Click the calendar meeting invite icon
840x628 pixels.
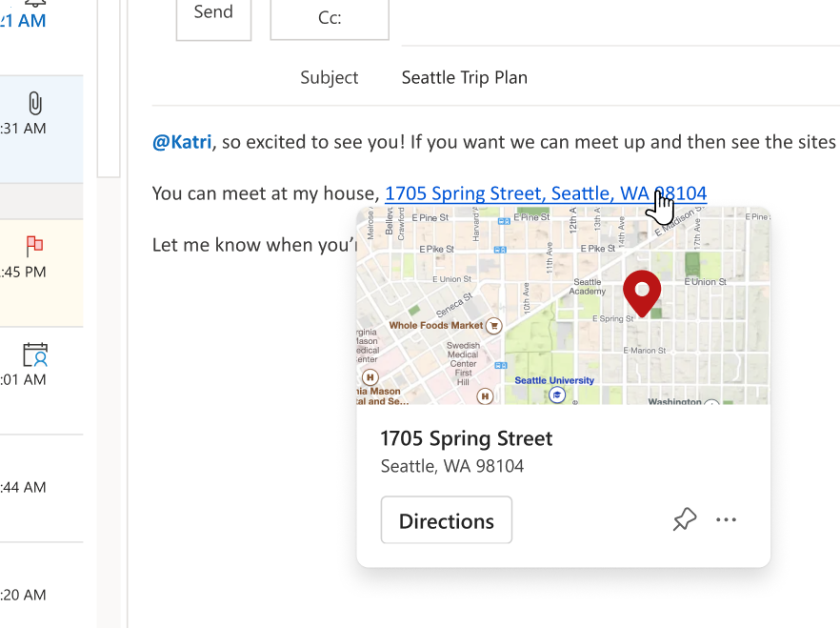[x=35, y=355]
